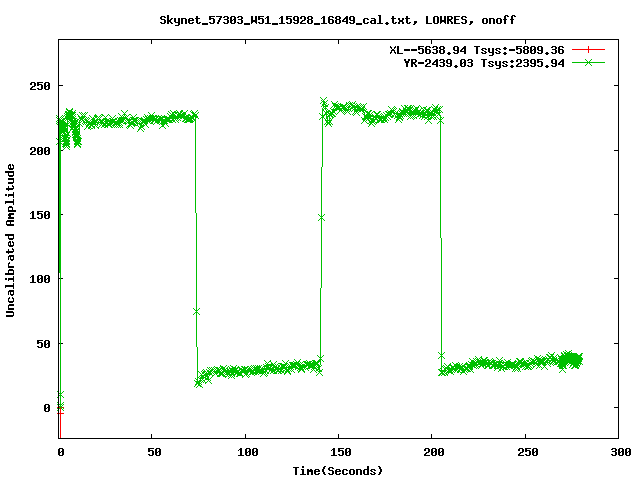Click the 50 tick label on the time axis
Screen dimensions: 640x480
click(154, 452)
